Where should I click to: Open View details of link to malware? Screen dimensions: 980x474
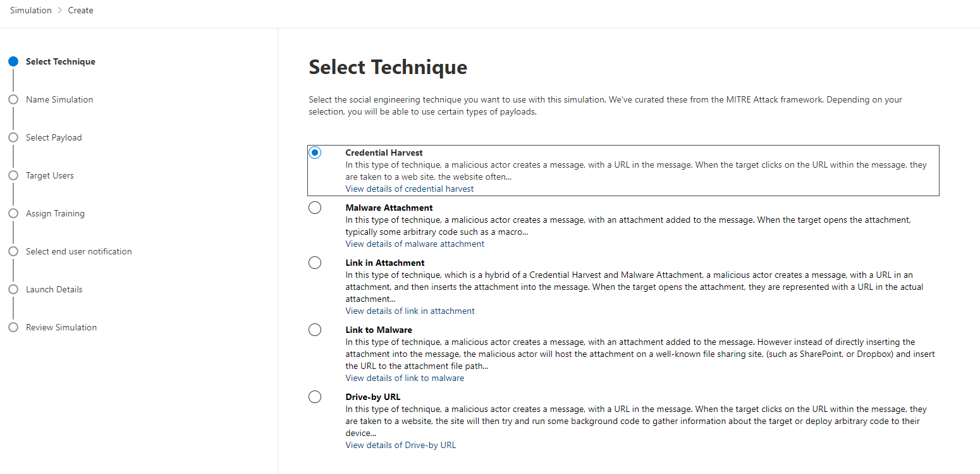[405, 378]
